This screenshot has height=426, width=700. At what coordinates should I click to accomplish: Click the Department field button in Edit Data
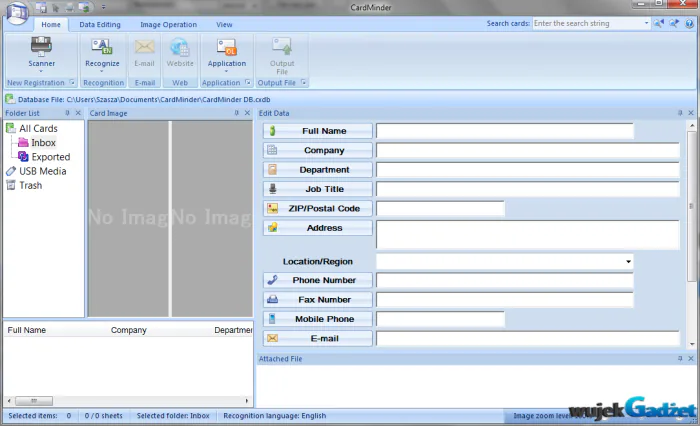(x=317, y=170)
